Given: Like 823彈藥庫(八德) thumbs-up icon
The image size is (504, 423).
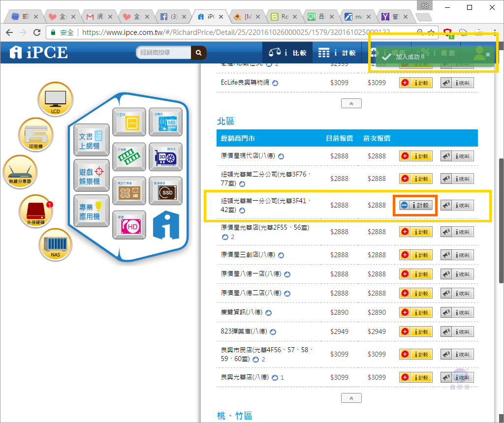Looking at the screenshot, I should click(273, 332).
